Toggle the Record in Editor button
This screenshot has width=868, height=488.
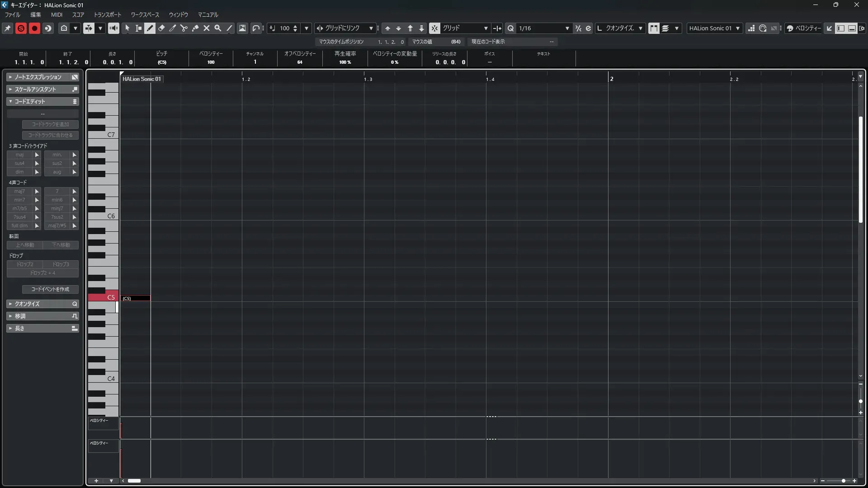[34, 28]
